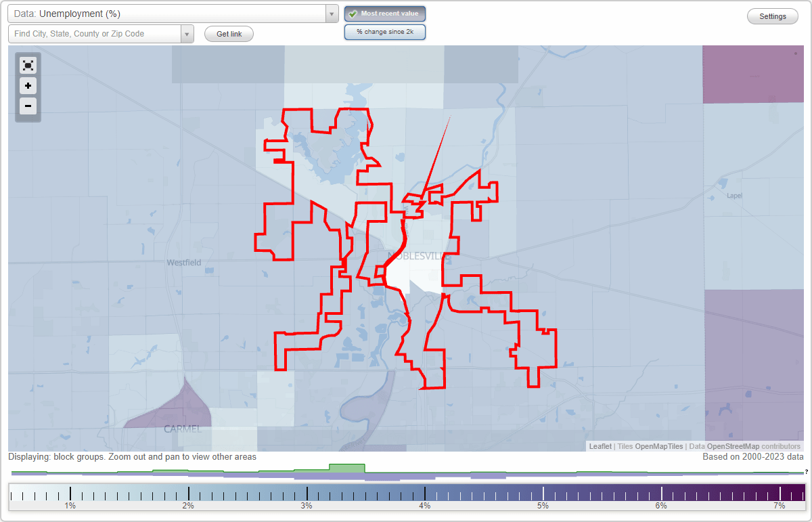Zoom in using the plus map control
This screenshot has height=522, width=812.
[28, 86]
